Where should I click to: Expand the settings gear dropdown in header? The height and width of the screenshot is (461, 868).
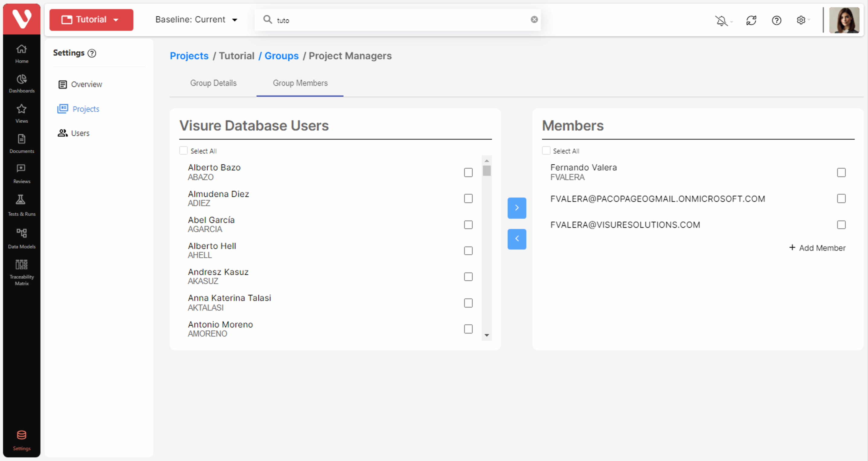803,21
